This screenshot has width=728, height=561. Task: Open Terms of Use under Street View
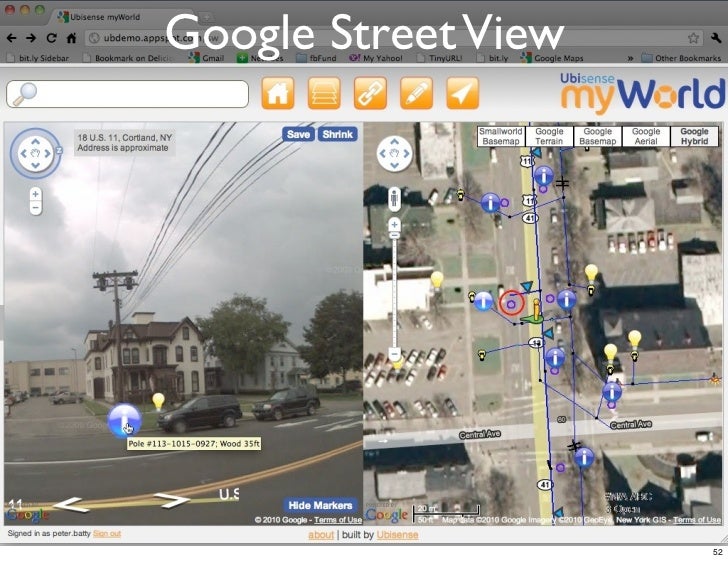coord(338,520)
